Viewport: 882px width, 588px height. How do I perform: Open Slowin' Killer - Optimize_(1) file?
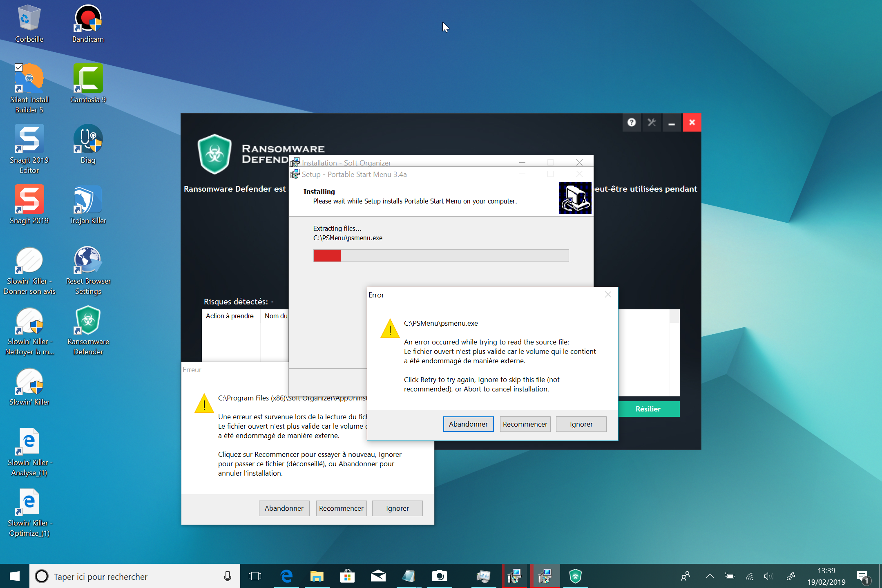[x=29, y=512]
